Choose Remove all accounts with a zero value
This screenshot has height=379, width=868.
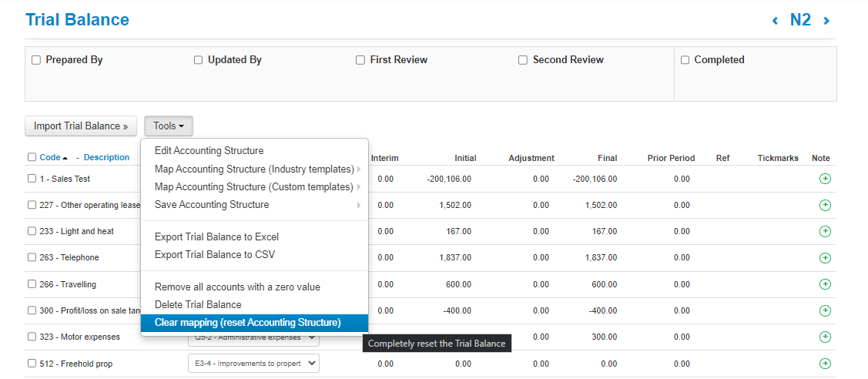click(x=255, y=287)
